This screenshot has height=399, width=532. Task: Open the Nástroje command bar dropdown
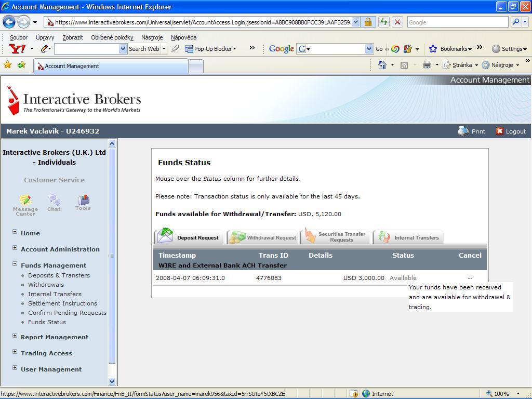tap(517, 65)
